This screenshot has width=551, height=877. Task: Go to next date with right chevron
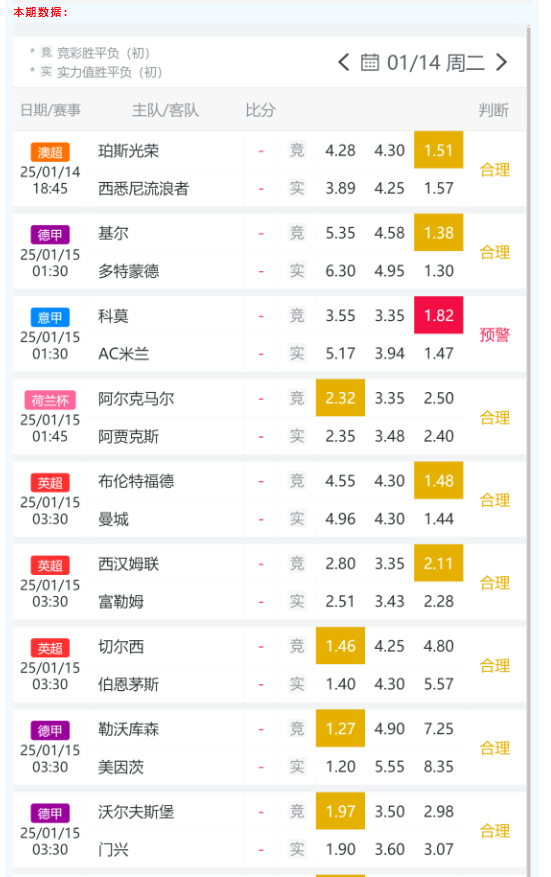tap(502, 62)
